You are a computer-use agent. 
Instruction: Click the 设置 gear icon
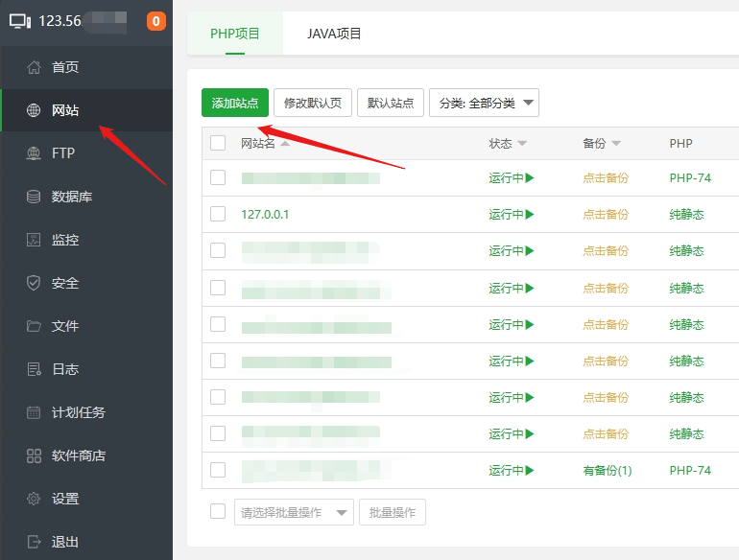tap(35, 499)
